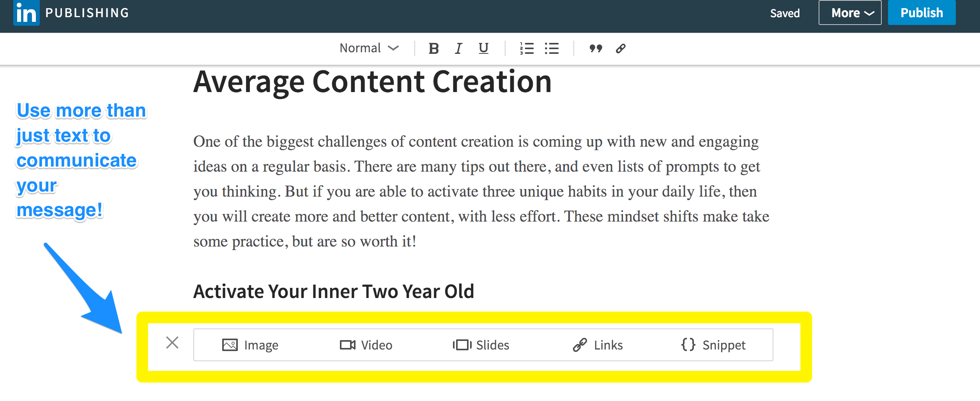
Task: Toggle bold formatting
Action: 433,49
